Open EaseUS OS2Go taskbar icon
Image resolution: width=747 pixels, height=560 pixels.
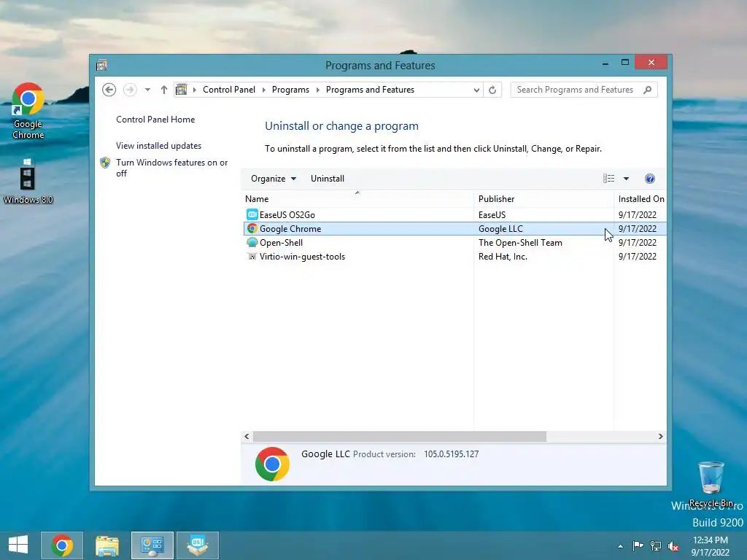198,545
